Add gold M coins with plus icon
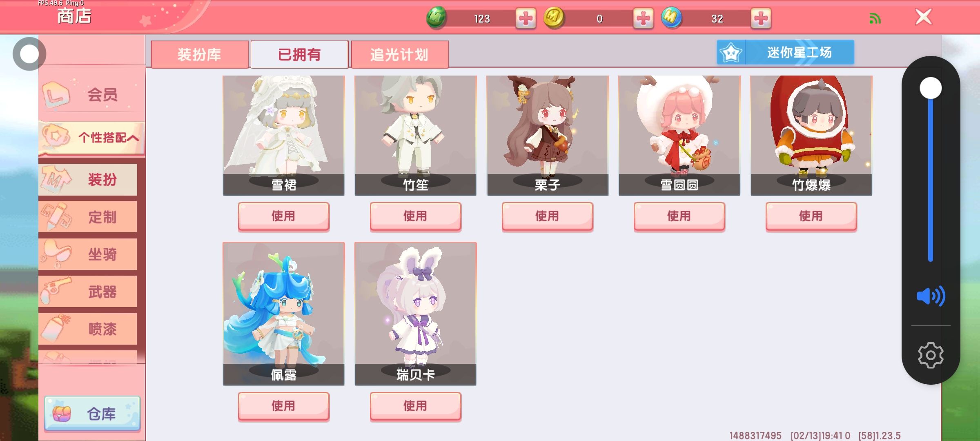This screenshot has width=980, height=441. pos(643,18)
